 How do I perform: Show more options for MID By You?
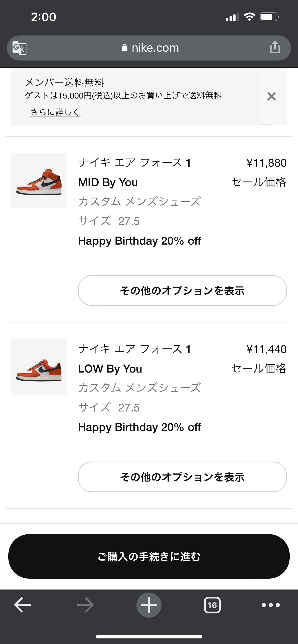pyautogui.click(x=182, y=290)
